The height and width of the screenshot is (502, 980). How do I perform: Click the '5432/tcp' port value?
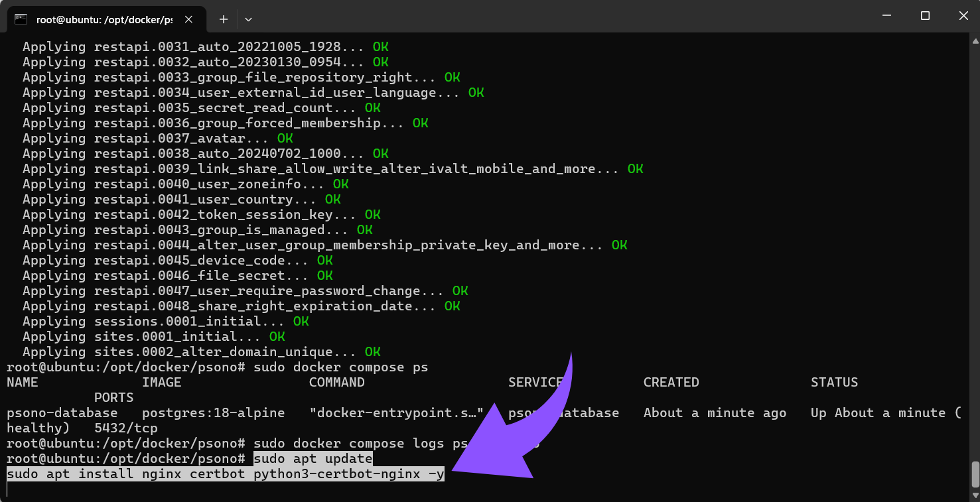pyautogui.click(x=126, y=428)
